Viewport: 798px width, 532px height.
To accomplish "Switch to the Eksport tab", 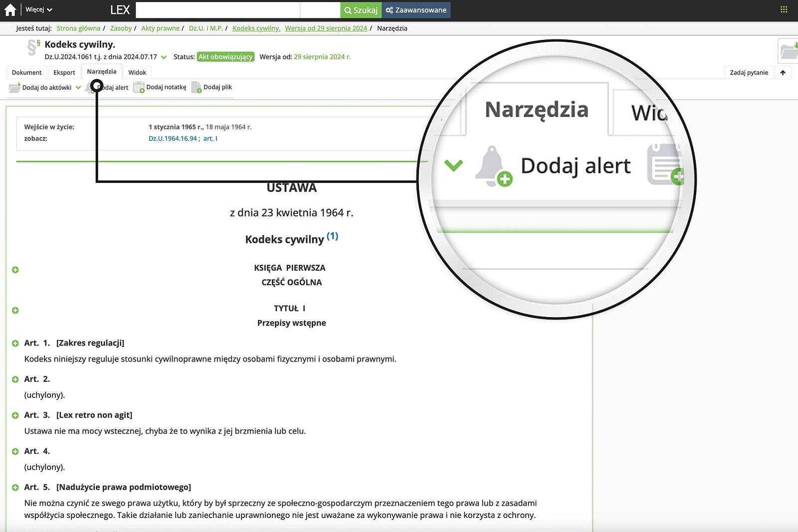I will pyautogui.click(x=64, y=72).
